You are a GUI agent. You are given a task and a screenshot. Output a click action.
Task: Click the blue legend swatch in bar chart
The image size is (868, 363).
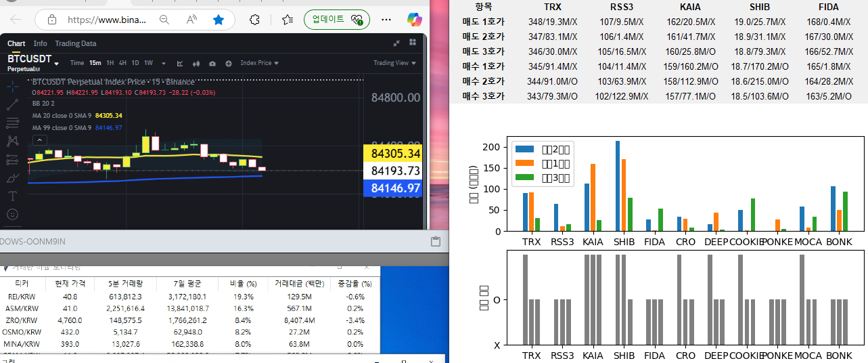coord(525,149)
